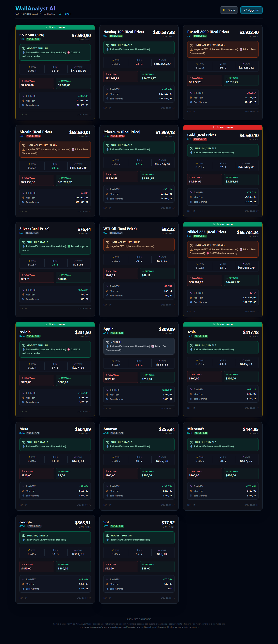Click the Bitcoin HIGH VOLATILITY (BEAR) signal box
The height and width of the screenshot is (644, 278).
[x=55, y=149]
